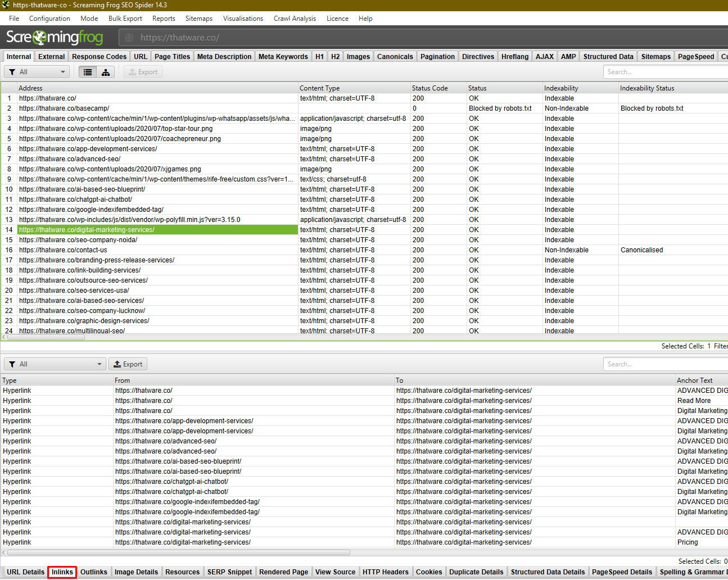Open the Sitemaps menu
This screenshot has height=580, width=728.
click(199, 19)
